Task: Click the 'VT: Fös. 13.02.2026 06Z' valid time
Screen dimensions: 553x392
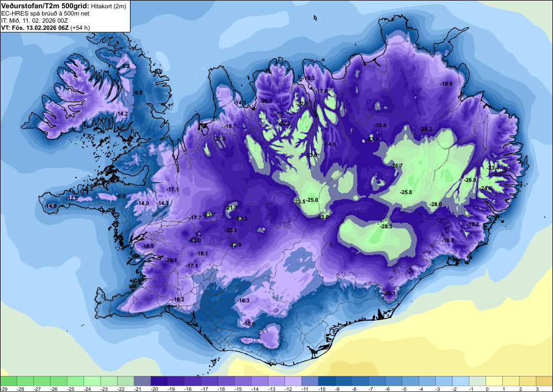Action: (x=35, y=28)
